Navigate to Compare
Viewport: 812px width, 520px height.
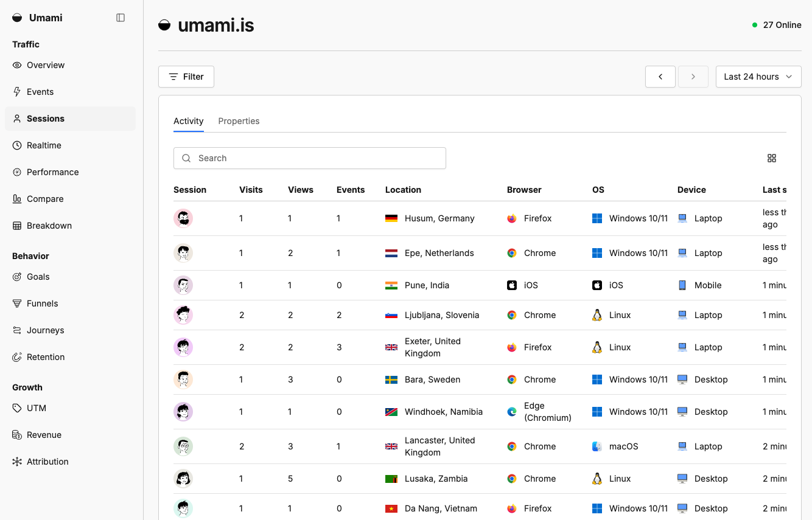pos(70,199)
